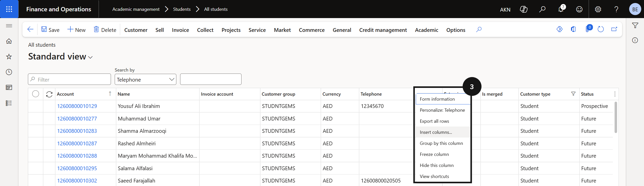The height and width of the screenshot is (186, 644).
Task: Click the action pane search magnifier
Action: [x=479, y=30]
